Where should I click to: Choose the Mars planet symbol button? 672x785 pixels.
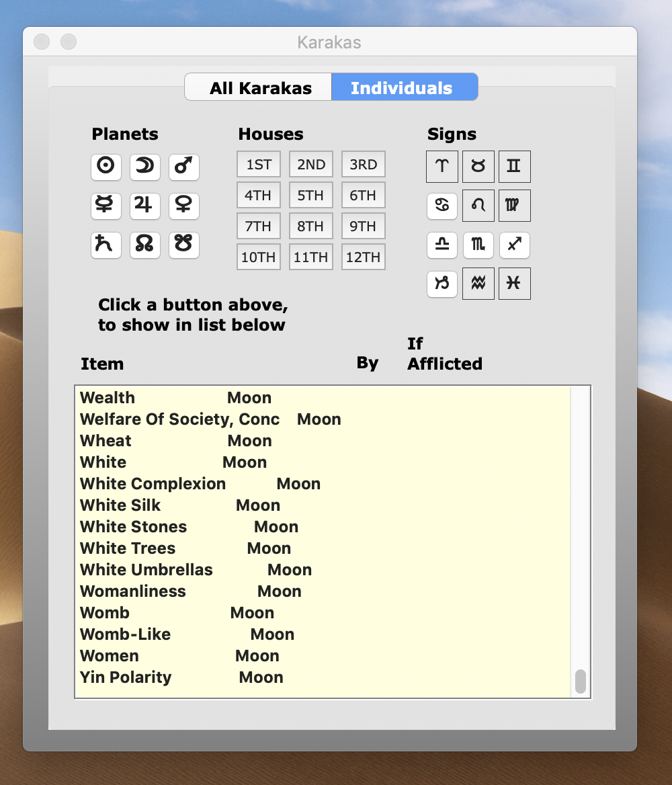tap(184, 167)
